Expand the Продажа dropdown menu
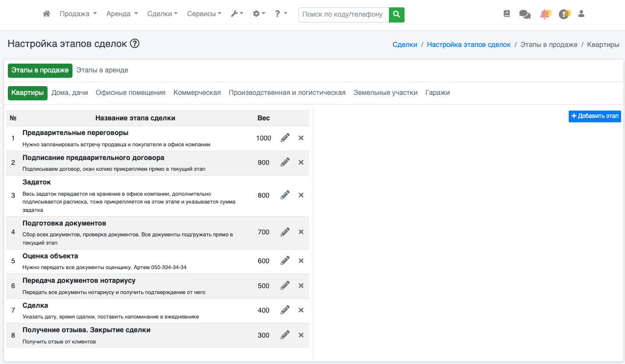Image resolution: width=625 pixels, height=364 pixels. (x=78, y=14)
